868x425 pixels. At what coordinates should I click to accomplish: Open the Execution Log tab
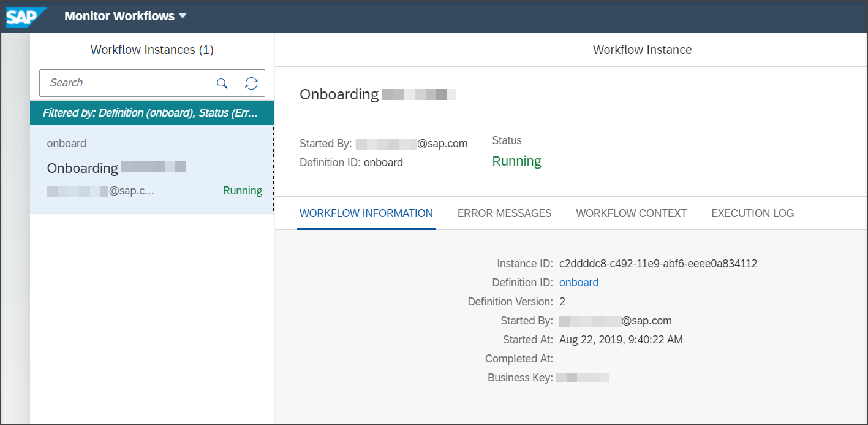click(752, 213)
